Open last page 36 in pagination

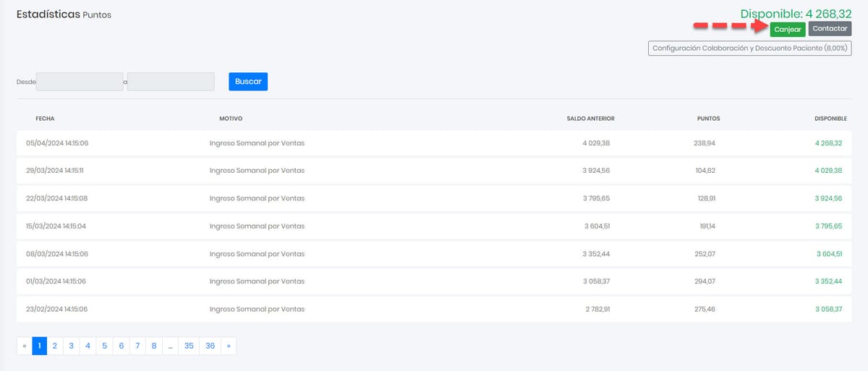(210, 346)
